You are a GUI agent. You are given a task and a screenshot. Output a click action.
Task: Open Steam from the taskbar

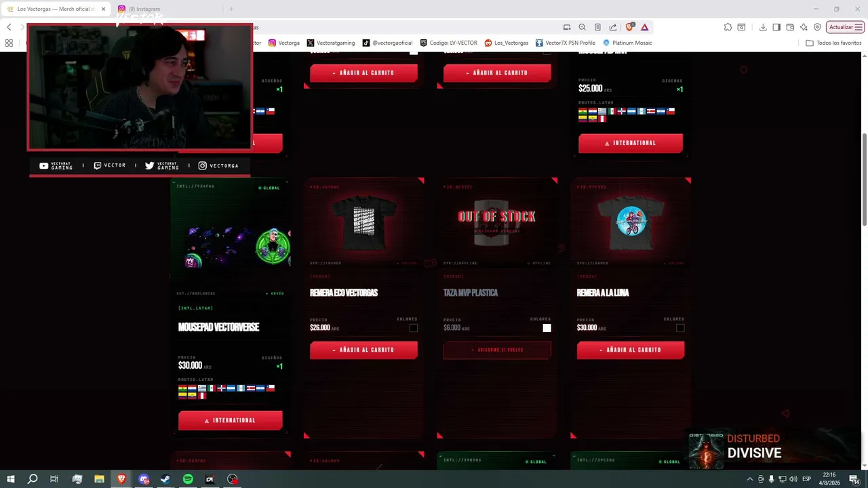[165, 479]
